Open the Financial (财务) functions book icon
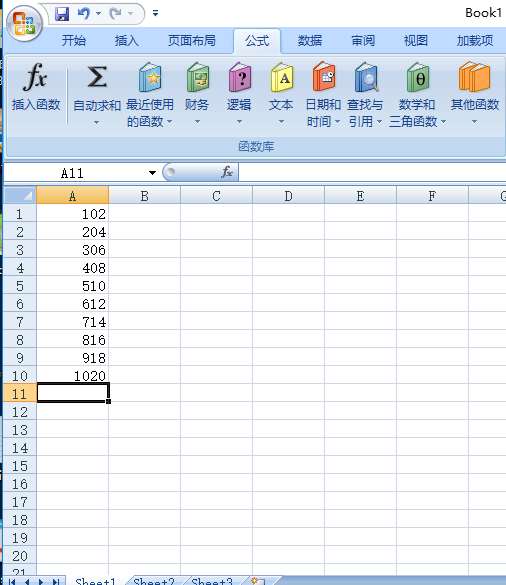The image size is (506, 585). 197,77
